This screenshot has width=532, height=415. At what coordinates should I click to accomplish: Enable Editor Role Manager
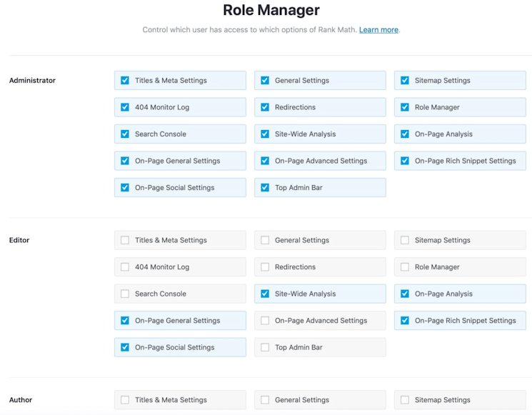tap(405, 267)
